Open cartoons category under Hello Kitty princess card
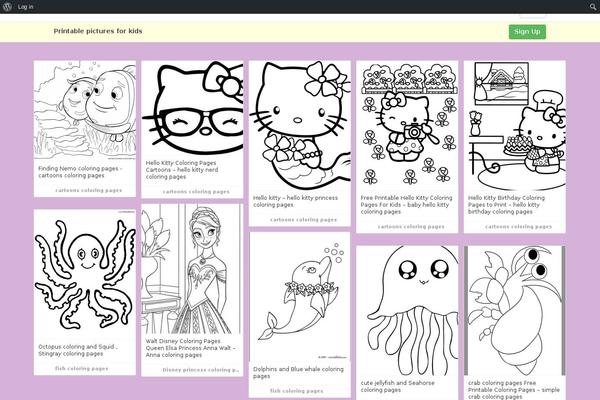Image resolution: width=600 pixels, height=400 pixels. 304,220
